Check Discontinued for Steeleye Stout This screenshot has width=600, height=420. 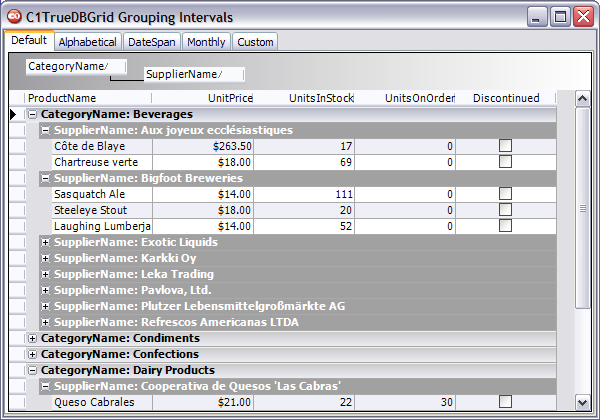505,210
